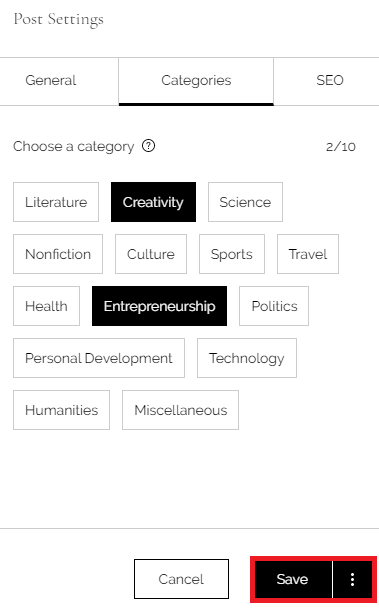Open the SEO tab
The width and height of the screenshot is (379, 610).
point(330,81)
